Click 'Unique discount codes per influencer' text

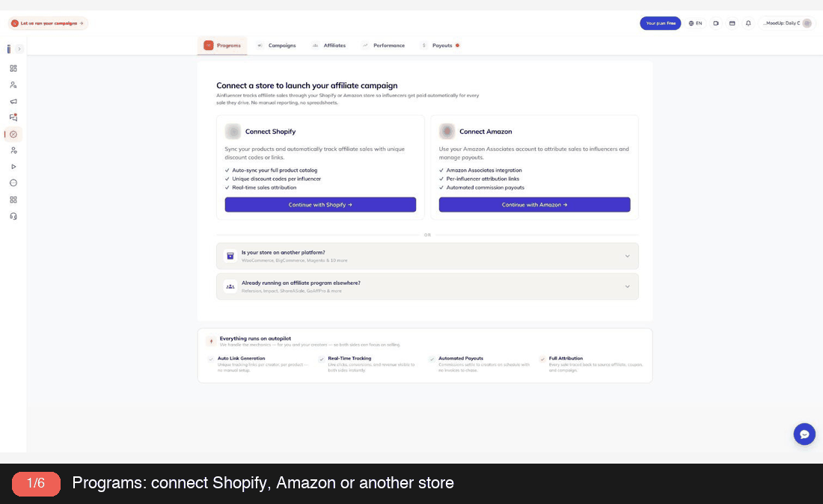tap(277, 179)
